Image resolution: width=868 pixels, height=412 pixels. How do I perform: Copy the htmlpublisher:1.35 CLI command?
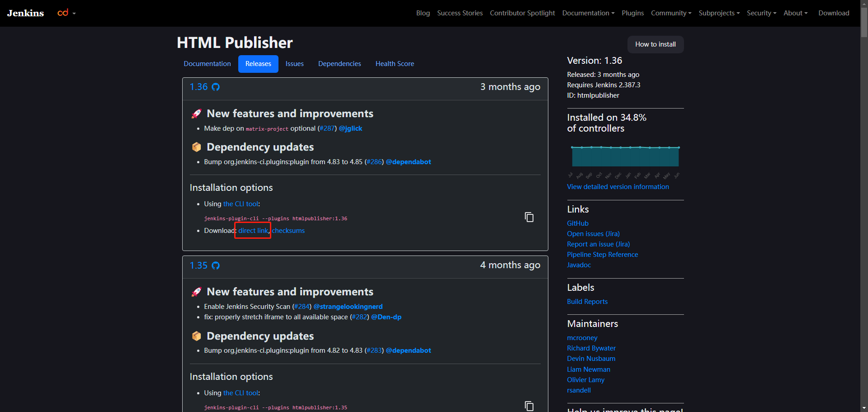pos(529,406)
